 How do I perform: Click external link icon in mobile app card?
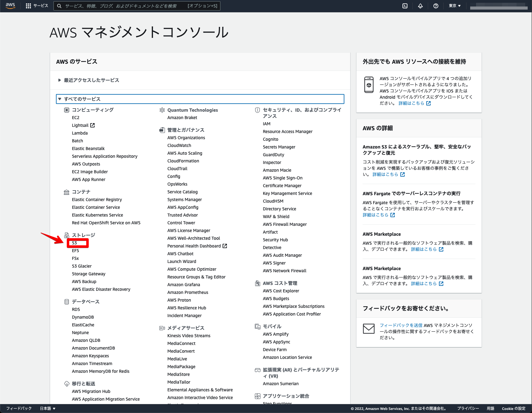(428, 103)
